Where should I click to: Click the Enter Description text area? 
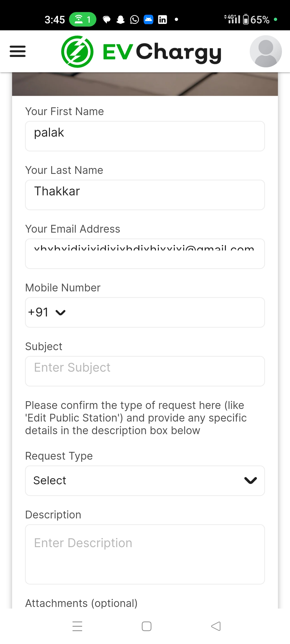coord(145,554)
